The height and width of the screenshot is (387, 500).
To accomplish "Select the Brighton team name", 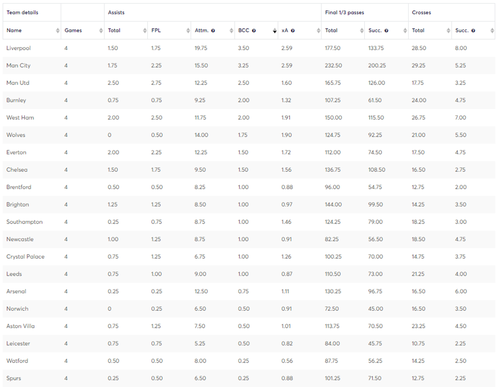I will pyautogui.click(x=17, y=204).
